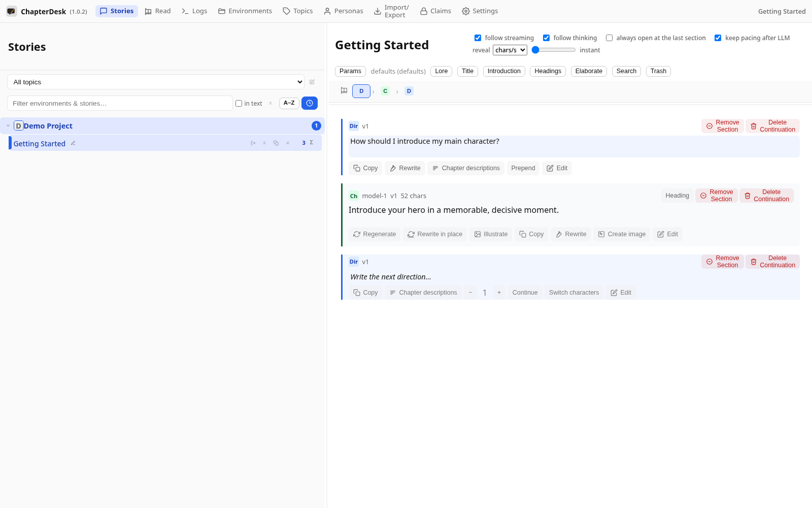Open Settings from the top navigation
Viewport: 812px width, 508px height.
click(480, 11)
